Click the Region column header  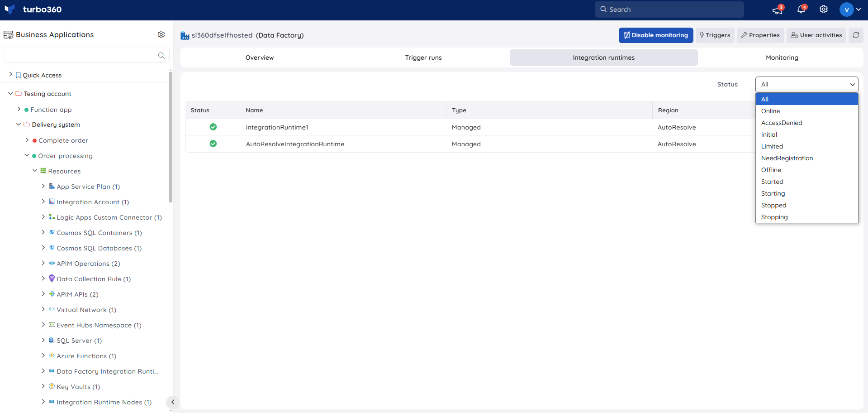click(668, 110)
